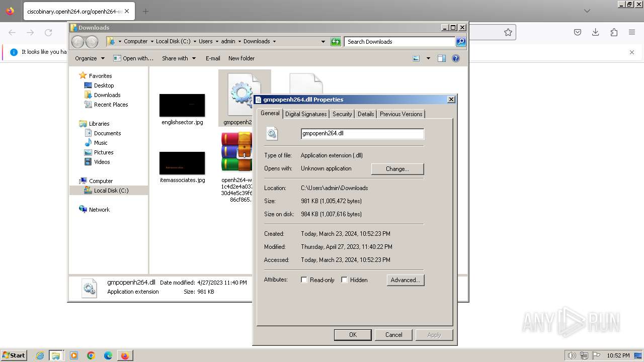Refresh the Downloads folder view
Image resolution: width=644 pixels, height=362 pixels.
(336, 42)
